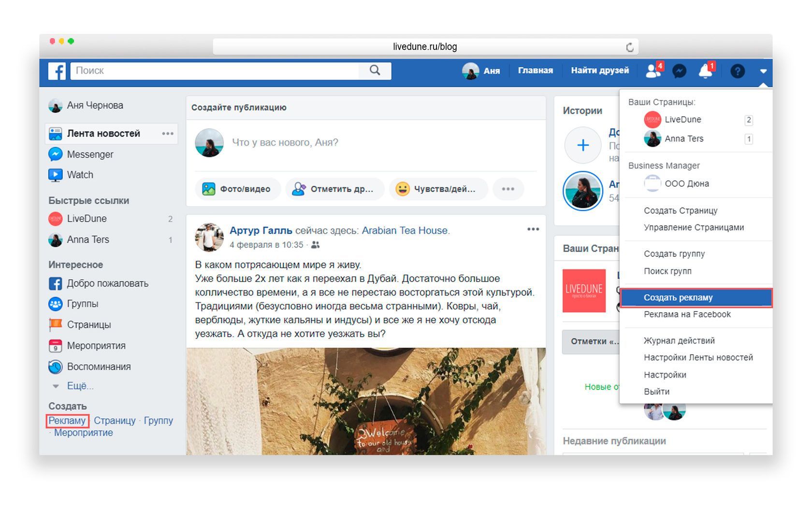The height and width of the screenshot is (508, 812).
Task: Click post timestamp 4 февраля в 10:35
Action: 266,245
